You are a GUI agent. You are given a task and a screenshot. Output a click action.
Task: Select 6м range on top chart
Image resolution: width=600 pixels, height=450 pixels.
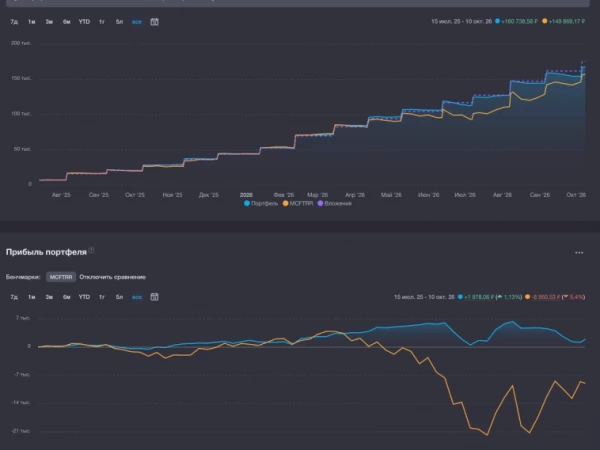click(67, 22)
